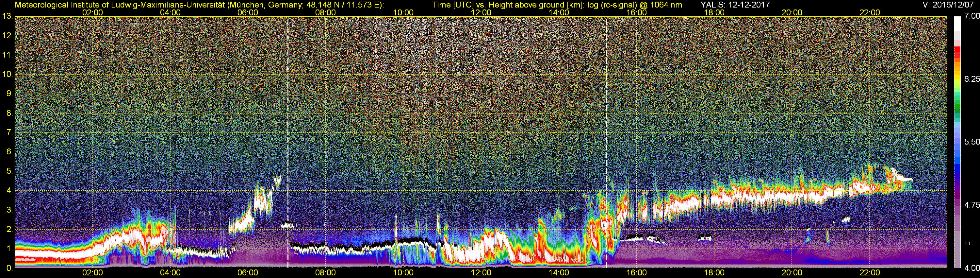Select the 18:00 tick label on bottom axis
Screen dimensions: 980x278
coord(714,273)
